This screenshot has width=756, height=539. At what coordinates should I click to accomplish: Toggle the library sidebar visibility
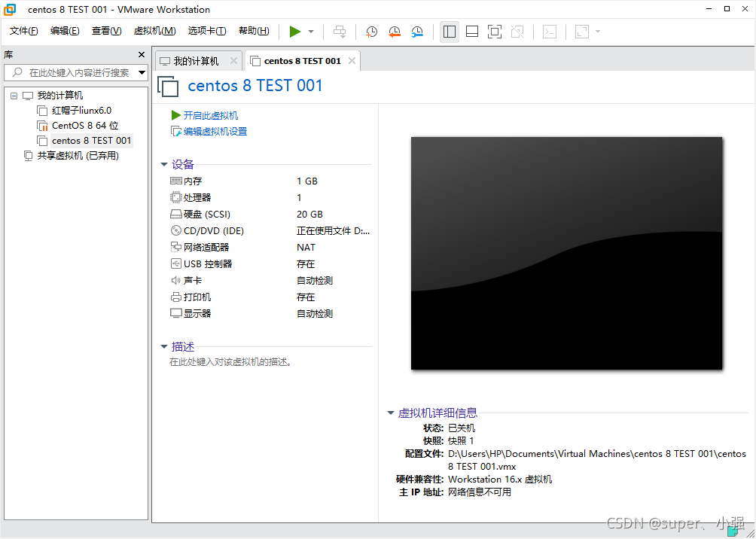(x=450, y=32)
